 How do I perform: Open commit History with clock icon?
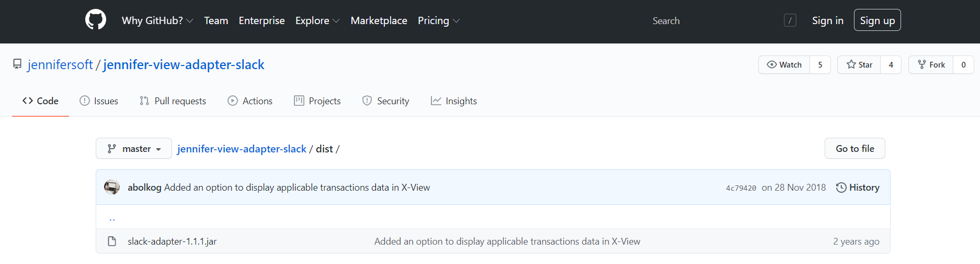[858, 188]
